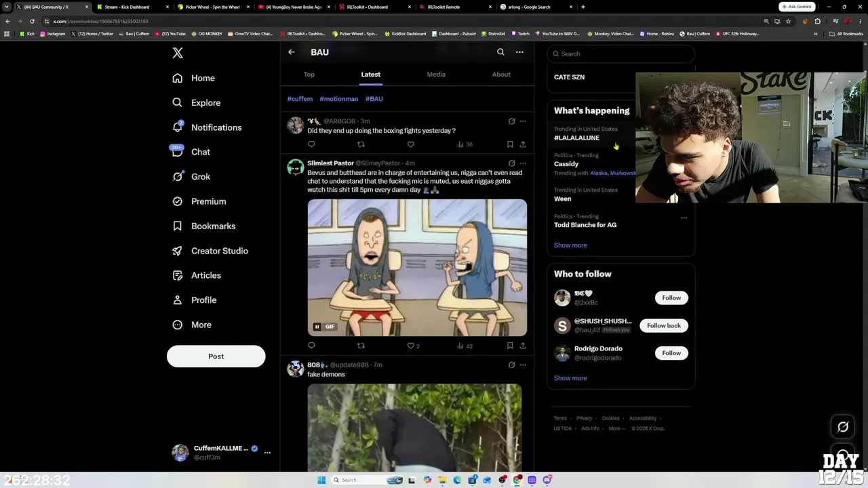Open the Beavis and Butt-Head GIF
Screen dimensions: 868x488
pyautogui.click(x=417, y=268)
